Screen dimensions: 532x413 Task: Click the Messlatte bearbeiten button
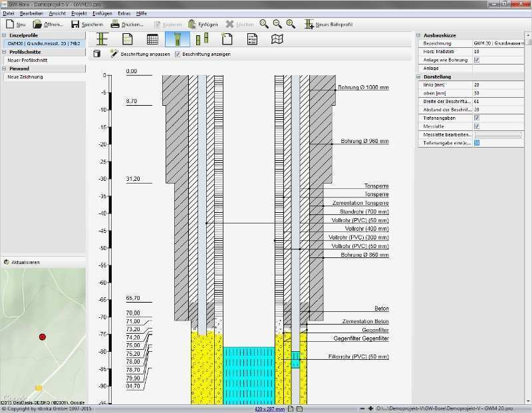(499, 134)
